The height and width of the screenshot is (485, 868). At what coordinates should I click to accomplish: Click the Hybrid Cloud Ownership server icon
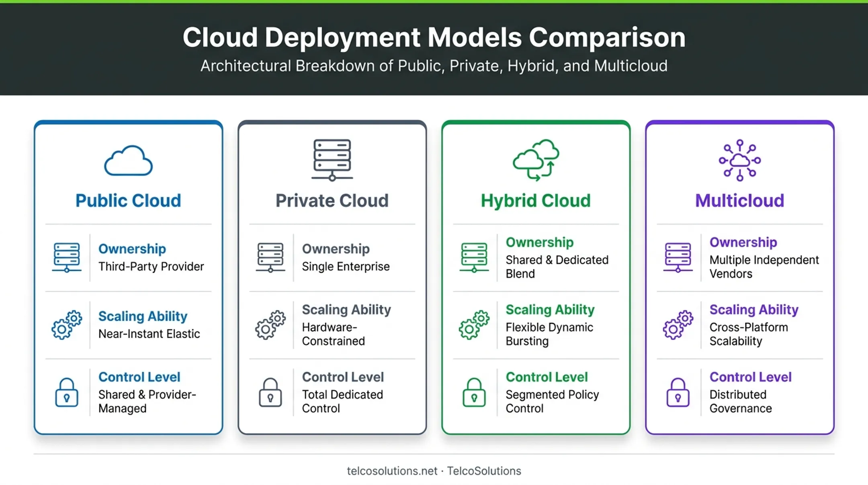point(474,257)
